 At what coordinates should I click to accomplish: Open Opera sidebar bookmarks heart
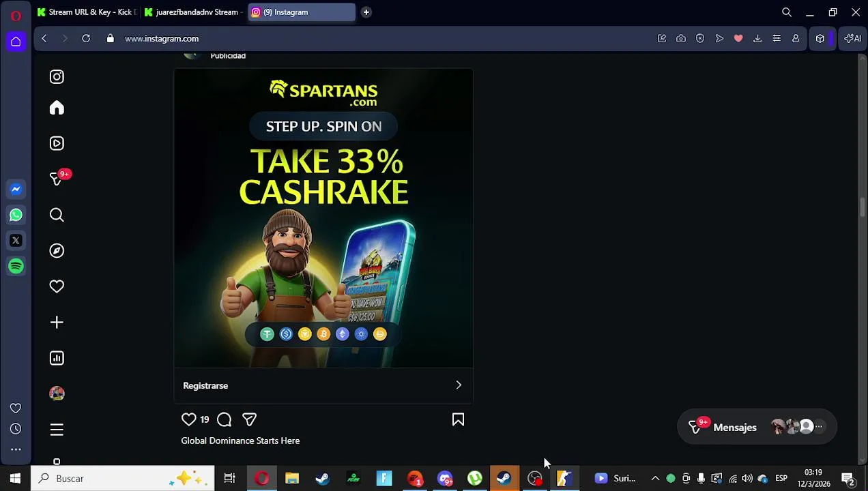16,408
